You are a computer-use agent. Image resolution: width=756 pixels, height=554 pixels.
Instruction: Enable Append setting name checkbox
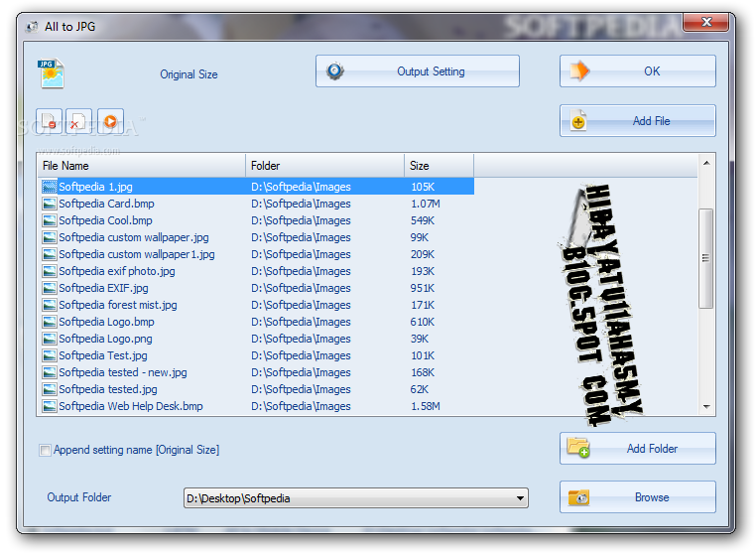[45, 450]
